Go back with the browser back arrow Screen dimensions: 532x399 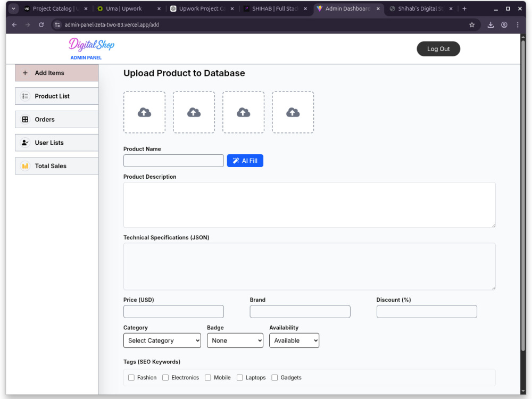click(x=14, y=25)
